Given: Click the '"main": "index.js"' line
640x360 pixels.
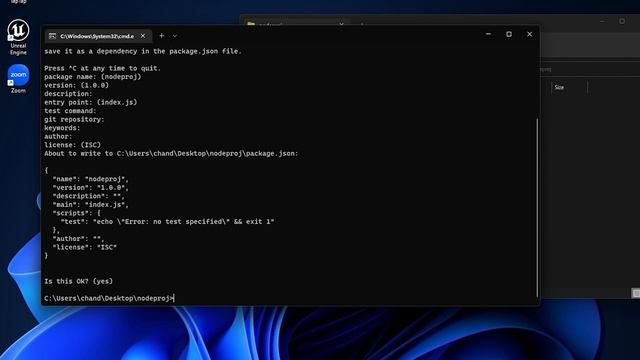Looking at the screenshot, I should click(x=91, y=204).
